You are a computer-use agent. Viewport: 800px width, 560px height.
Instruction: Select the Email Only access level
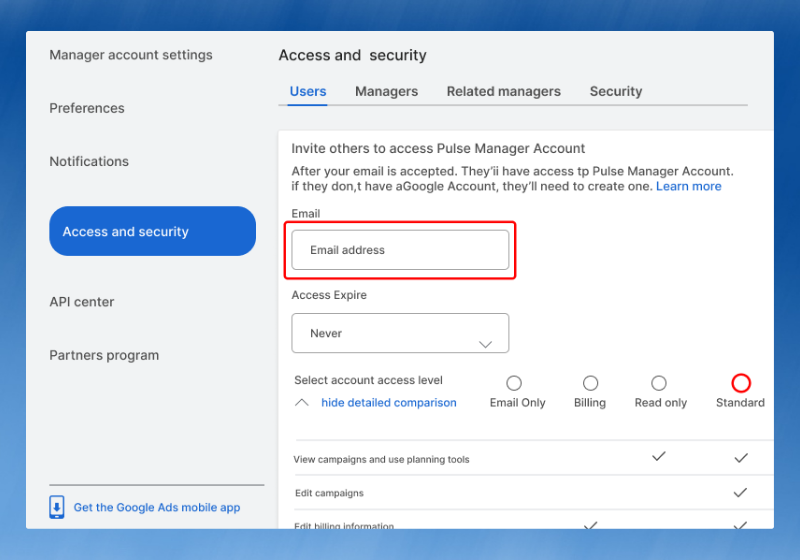tap(514, 383)
